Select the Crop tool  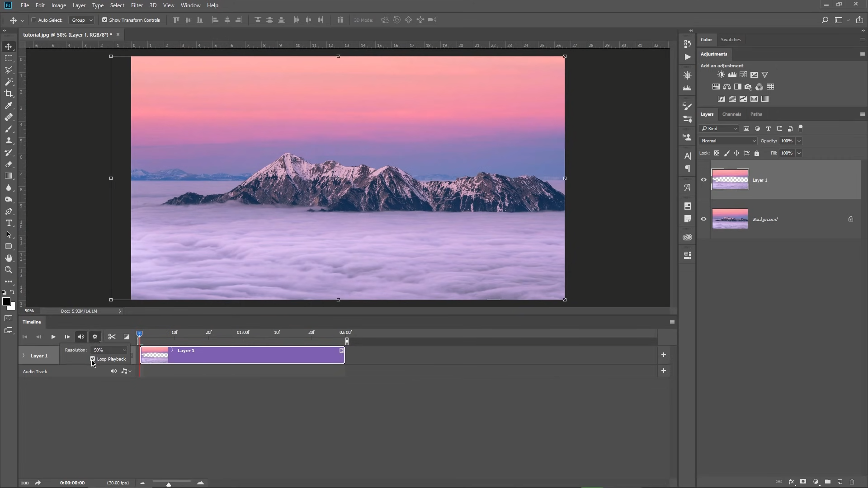click(x=9, y=94)
